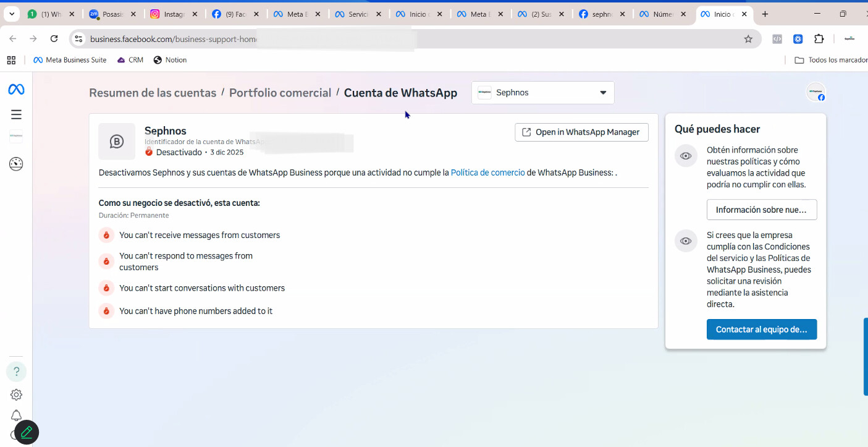Expand the tab search chevron
This screenshot has height=447, width=868.
12,14
